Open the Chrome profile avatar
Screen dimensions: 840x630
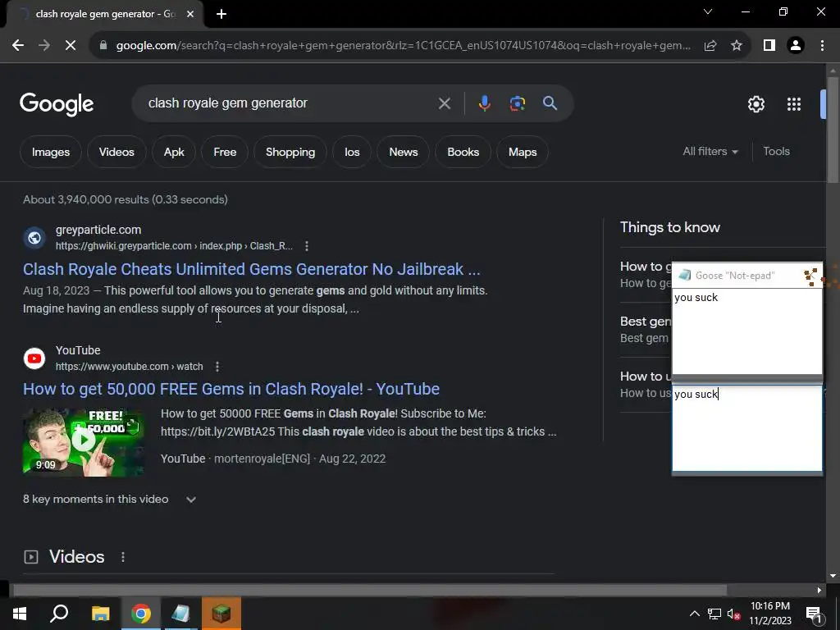tap(796, 46)
